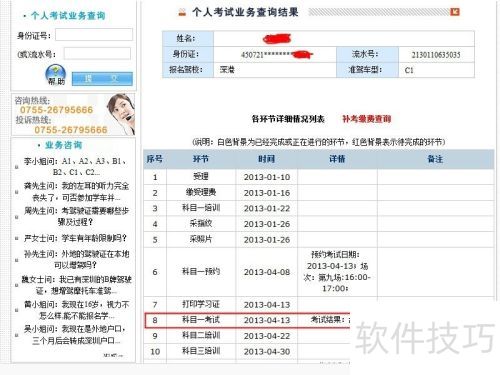Select the 缴受理费 row entry
The width and height of the screenshot is (500, 375).
(201, 192)
